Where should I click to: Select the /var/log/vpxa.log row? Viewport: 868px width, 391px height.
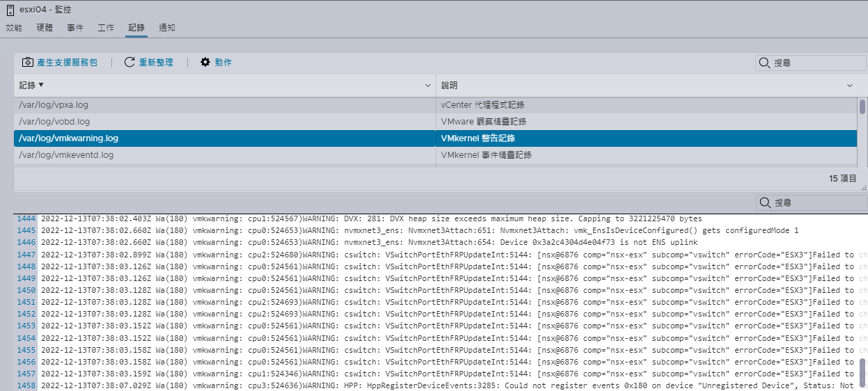click(435, 105)
